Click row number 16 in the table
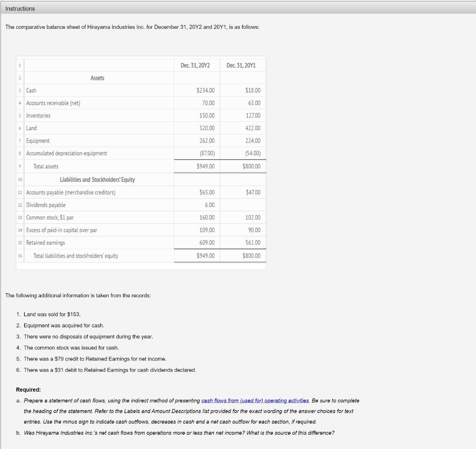476x449 pixels. tap(20, 255)
